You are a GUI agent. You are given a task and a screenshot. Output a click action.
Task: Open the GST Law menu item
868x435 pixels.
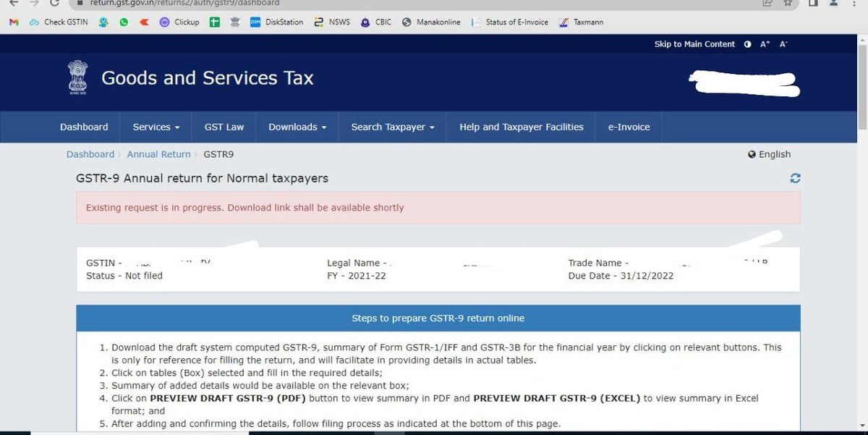tap(224, 127)
